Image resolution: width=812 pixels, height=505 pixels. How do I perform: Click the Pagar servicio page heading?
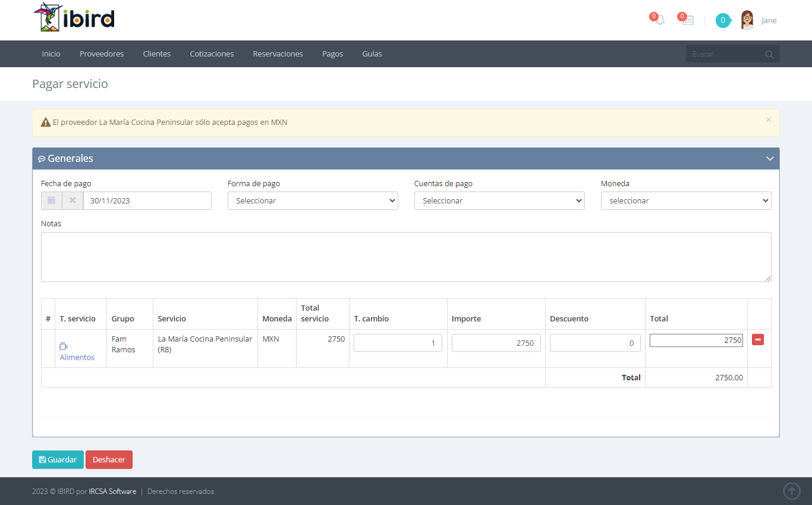click(70, 84)
